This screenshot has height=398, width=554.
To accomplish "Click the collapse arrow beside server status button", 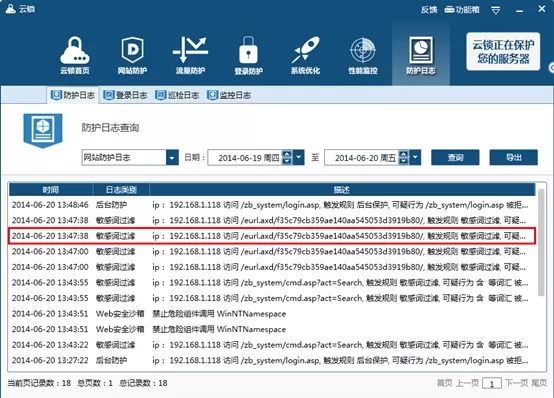I will [551, 68].
